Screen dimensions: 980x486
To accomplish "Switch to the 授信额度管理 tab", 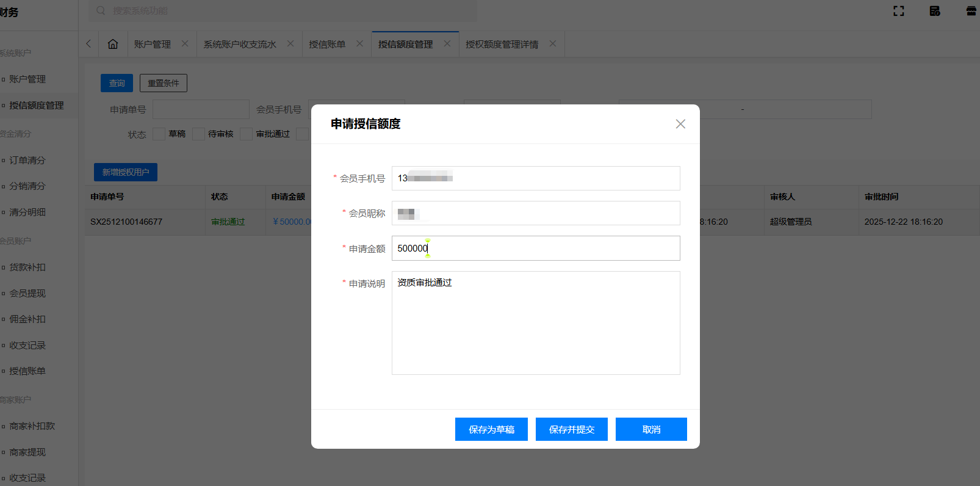I will pyautogui.click(x=405, y=44).
